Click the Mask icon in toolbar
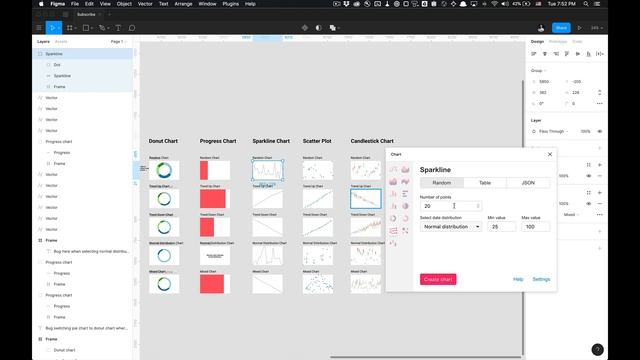The height and width of the screenshot is (360, 640). [318, 28]
